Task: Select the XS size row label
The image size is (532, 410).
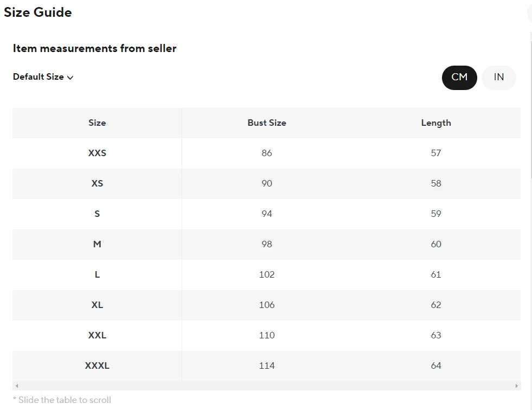Action: pos(97,184)
